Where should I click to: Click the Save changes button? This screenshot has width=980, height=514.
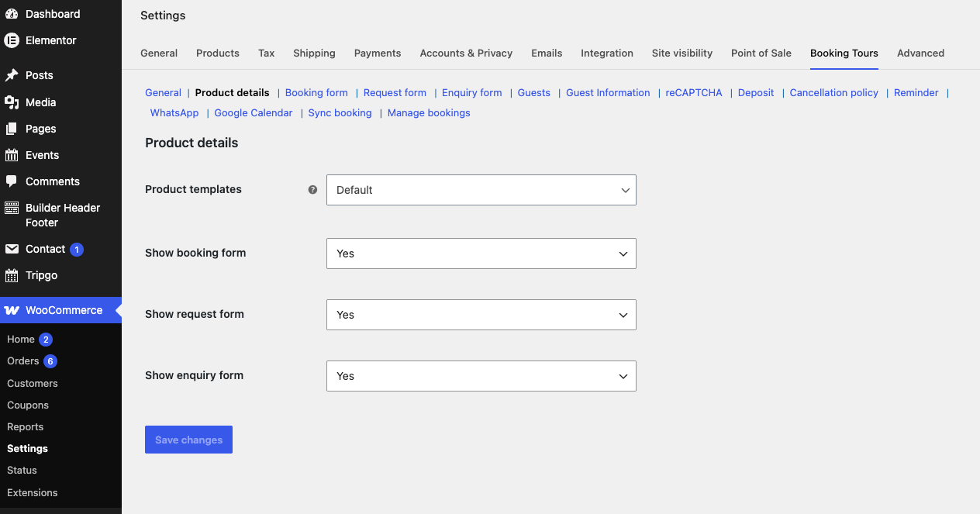pyautogui.click(x=188, y=440)
